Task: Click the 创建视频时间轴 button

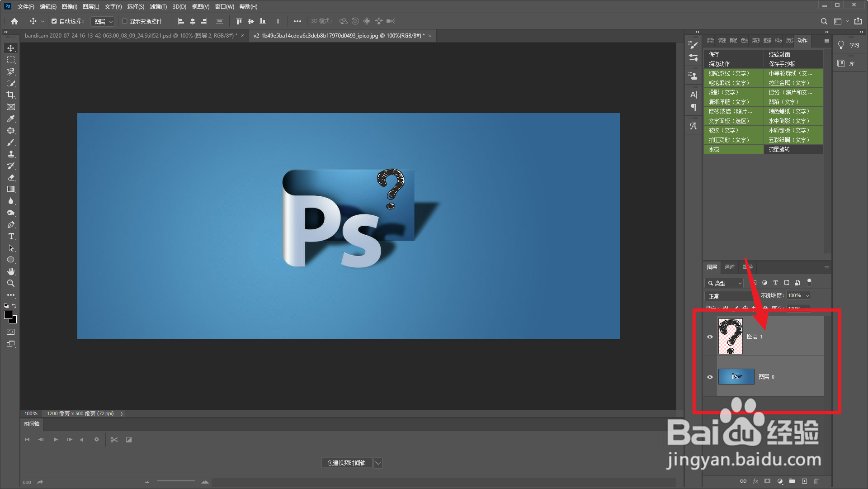Action: [x=347, y=463]
